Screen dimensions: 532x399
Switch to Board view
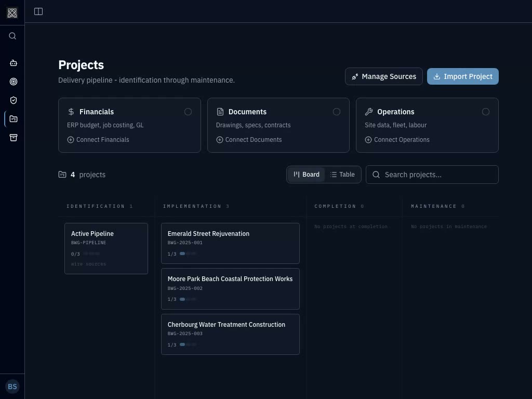click(x=307, y=175)
